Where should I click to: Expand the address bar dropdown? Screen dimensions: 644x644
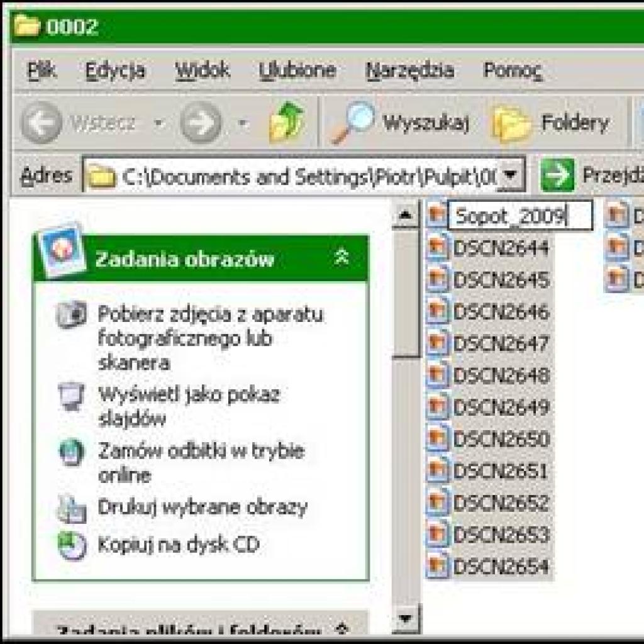click(511, 175)
